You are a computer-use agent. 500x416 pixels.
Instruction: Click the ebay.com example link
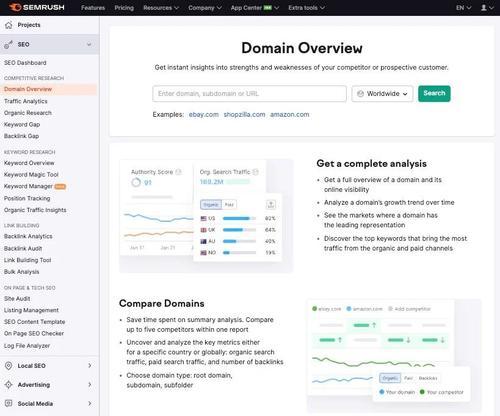[204, 114]
